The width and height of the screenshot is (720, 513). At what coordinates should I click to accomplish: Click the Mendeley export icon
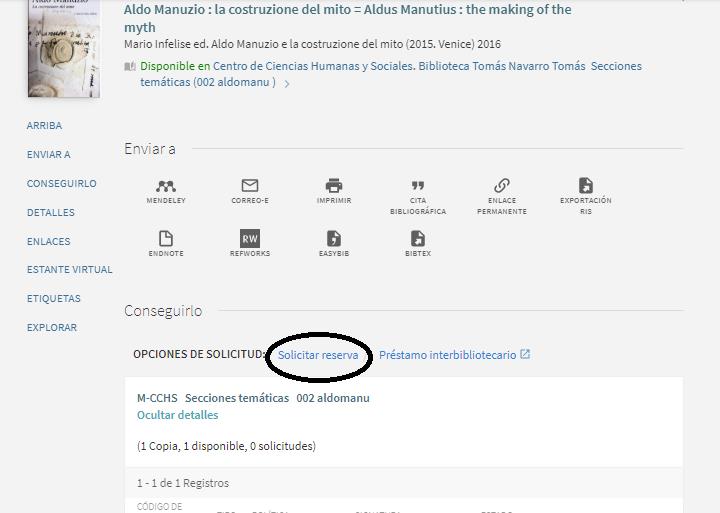[x=166, y=186]
